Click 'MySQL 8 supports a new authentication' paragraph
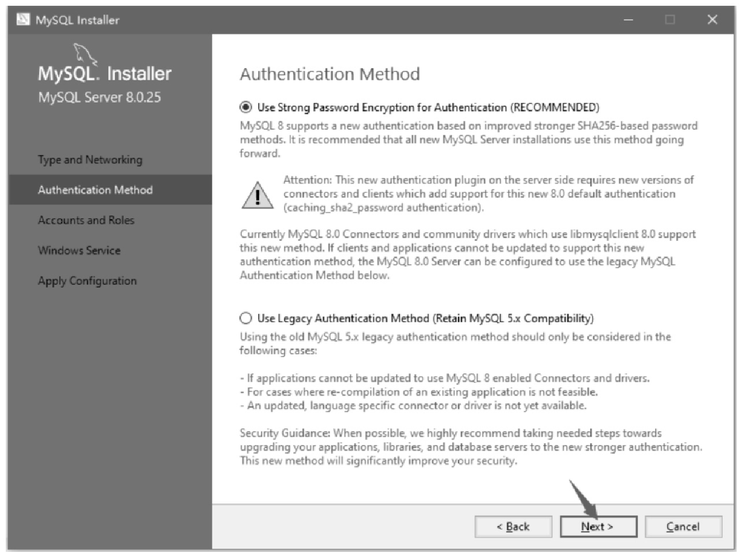Screen dimensions: 744x560 pos(468,140)
